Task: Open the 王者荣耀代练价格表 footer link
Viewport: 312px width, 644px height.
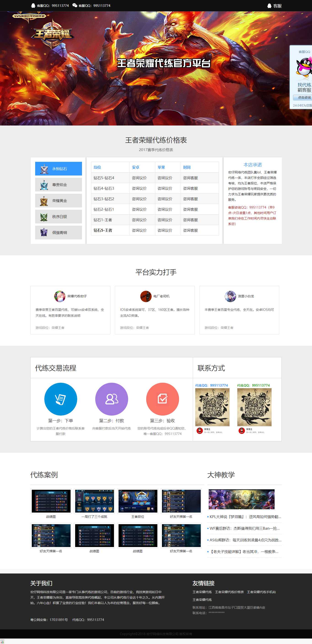Action: coord(230,592)
